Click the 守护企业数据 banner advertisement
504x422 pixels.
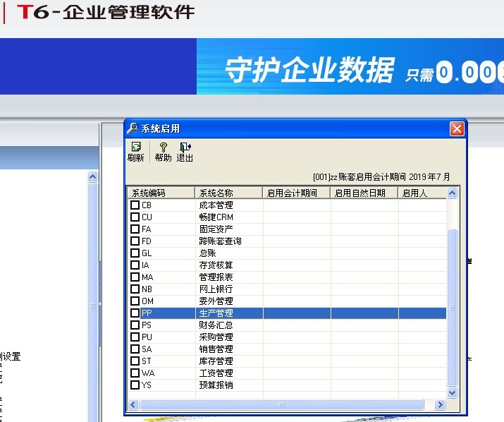[x=350, y=66]
